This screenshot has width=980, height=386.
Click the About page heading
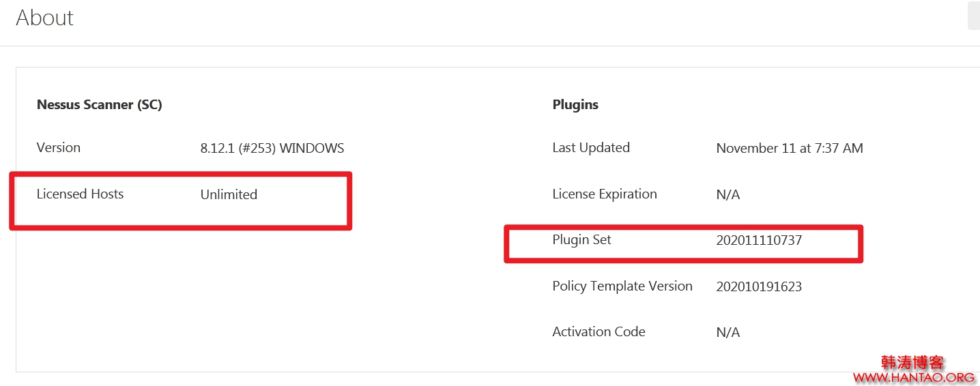45,18
